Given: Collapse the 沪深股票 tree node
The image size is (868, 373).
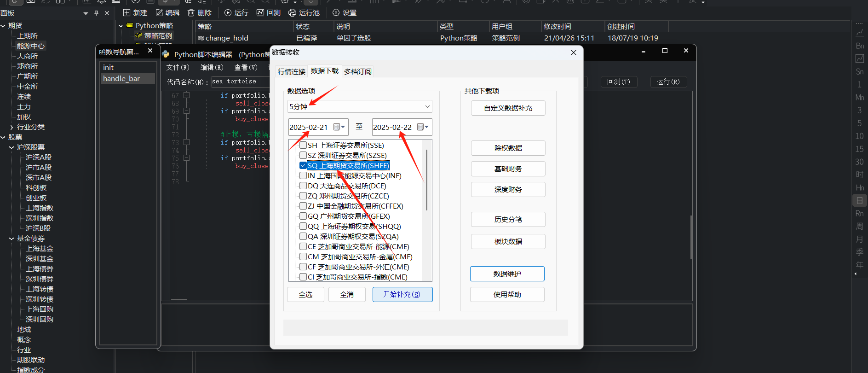Looking at the screenshot, I should click(11, 147).
